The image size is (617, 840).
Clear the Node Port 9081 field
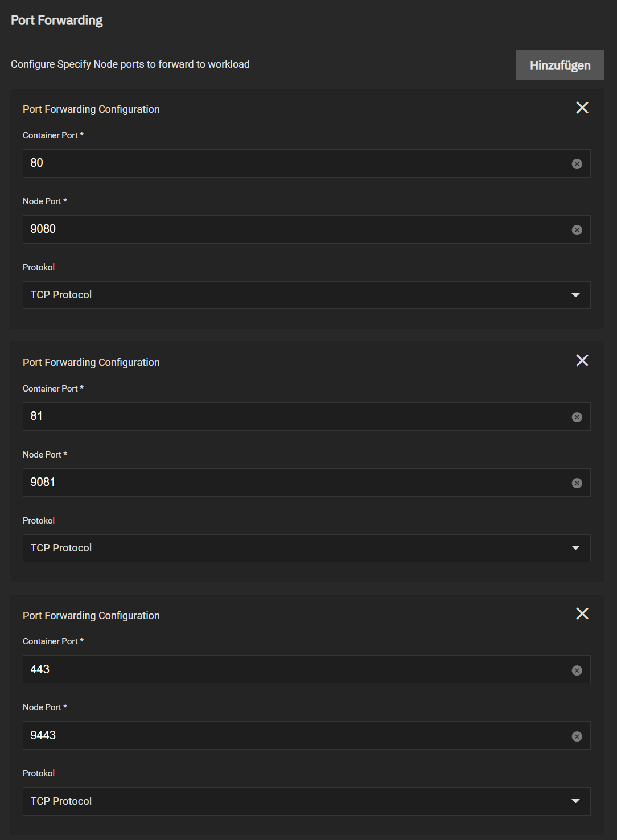(x=577, y=483)
